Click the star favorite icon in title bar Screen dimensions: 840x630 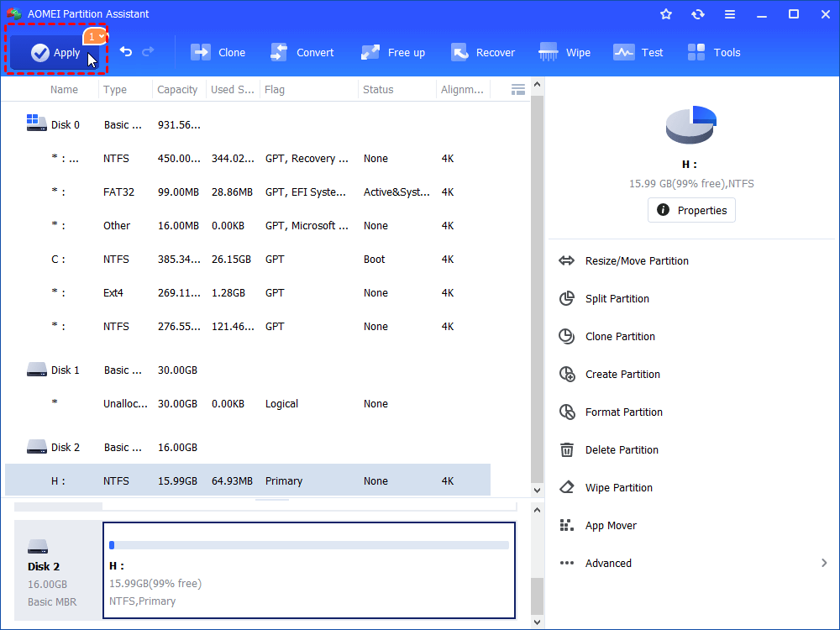pos(666,14)
